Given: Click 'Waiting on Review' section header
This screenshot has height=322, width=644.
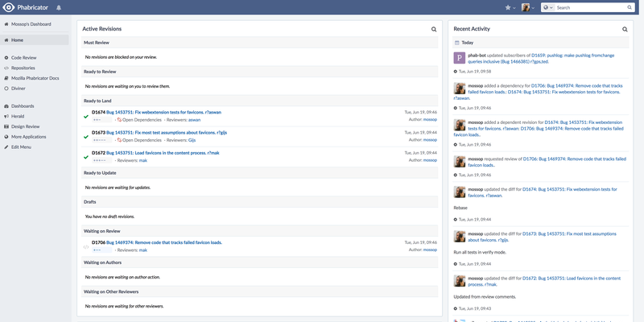Looking at the screenshot, I should [259, 231].
